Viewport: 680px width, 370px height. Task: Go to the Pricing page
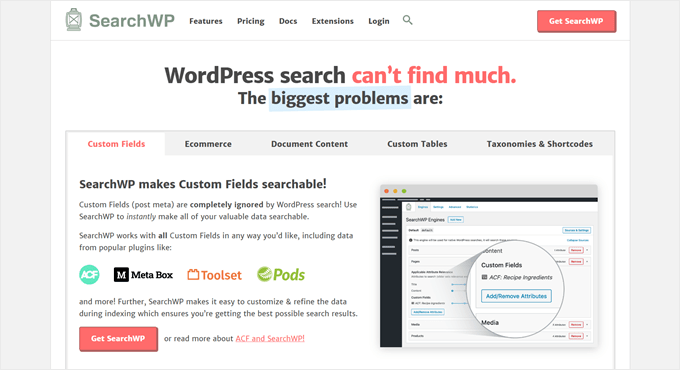(251, 21)
